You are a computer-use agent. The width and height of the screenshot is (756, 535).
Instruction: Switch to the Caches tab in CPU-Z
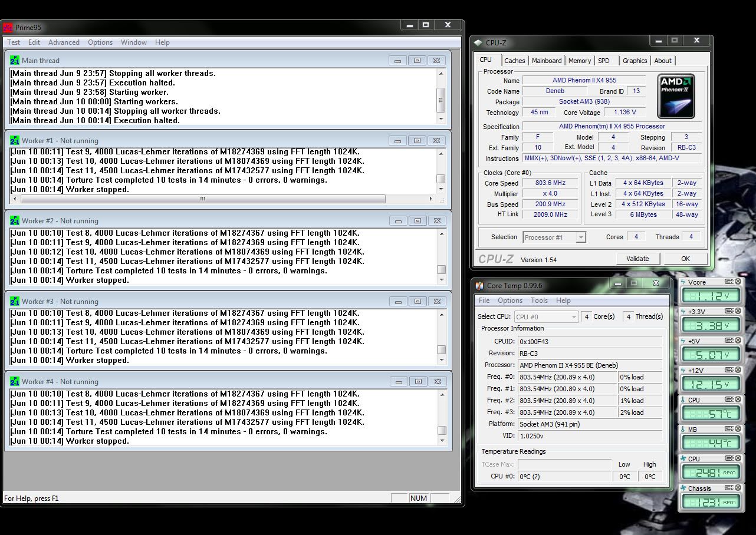tap(514, 61)
